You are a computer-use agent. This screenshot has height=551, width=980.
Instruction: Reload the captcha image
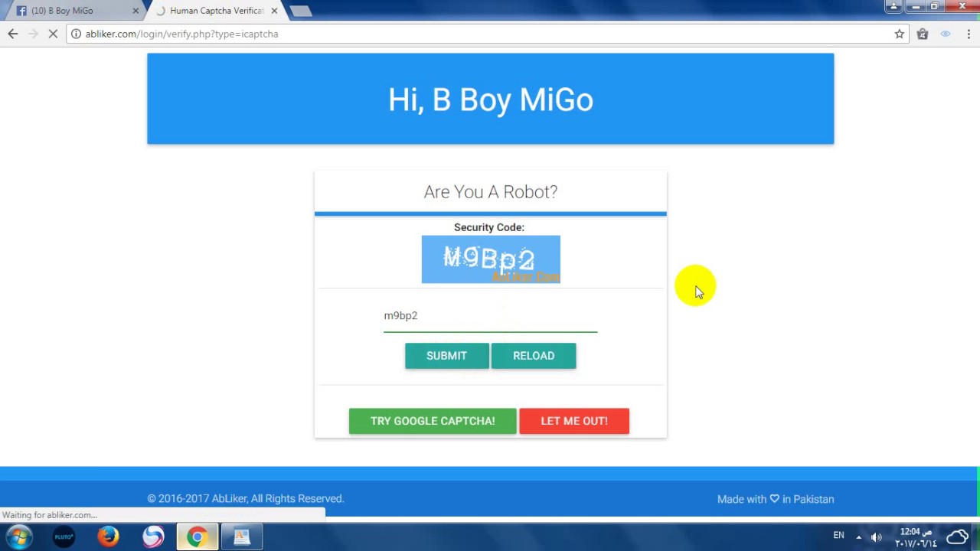(534, 356)
